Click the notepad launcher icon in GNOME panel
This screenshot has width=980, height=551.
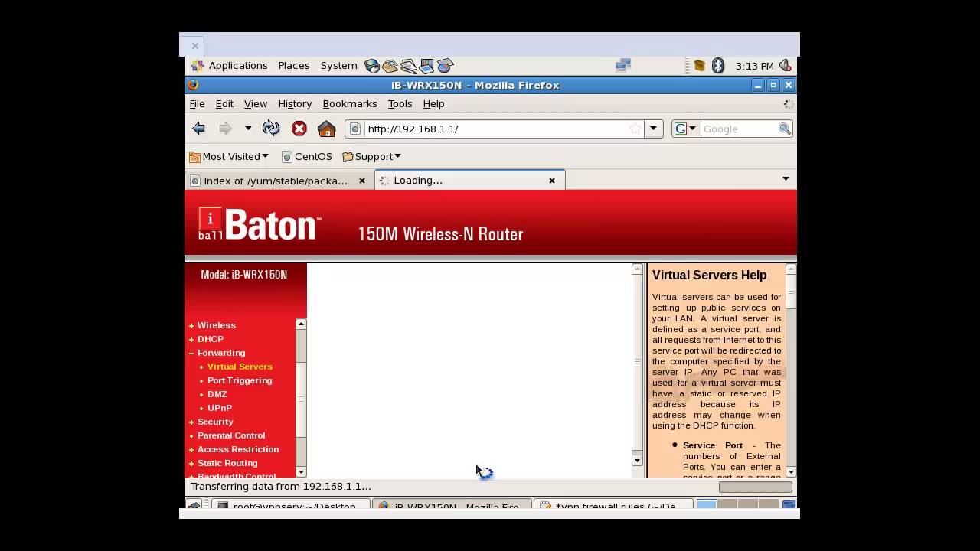coord(409,66)
